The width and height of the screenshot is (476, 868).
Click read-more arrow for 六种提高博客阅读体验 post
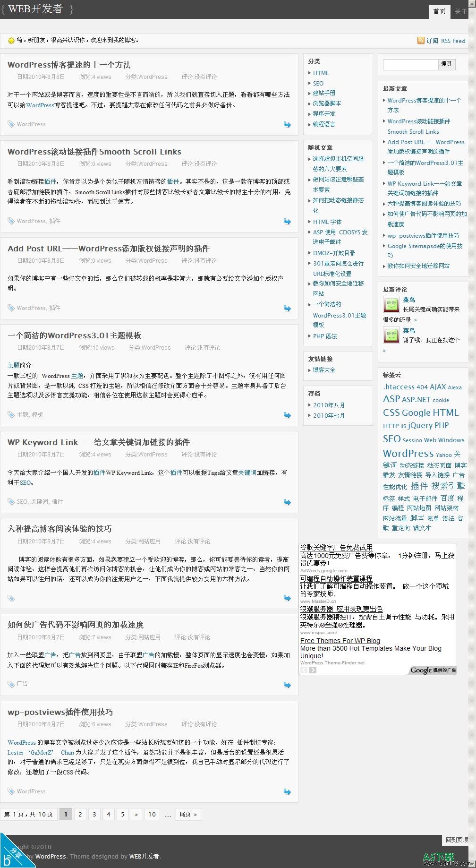click(287, 598)
